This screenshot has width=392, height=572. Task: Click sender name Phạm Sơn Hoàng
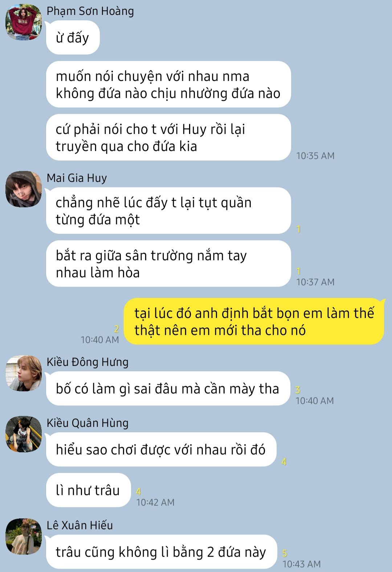tap(90, 11)
